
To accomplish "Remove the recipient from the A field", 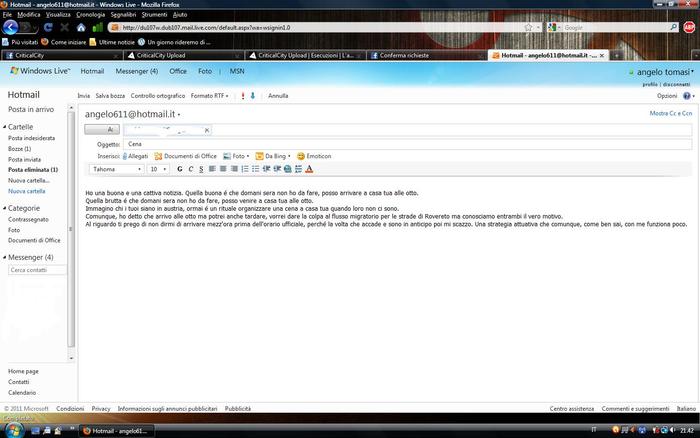I will (207, 130).
